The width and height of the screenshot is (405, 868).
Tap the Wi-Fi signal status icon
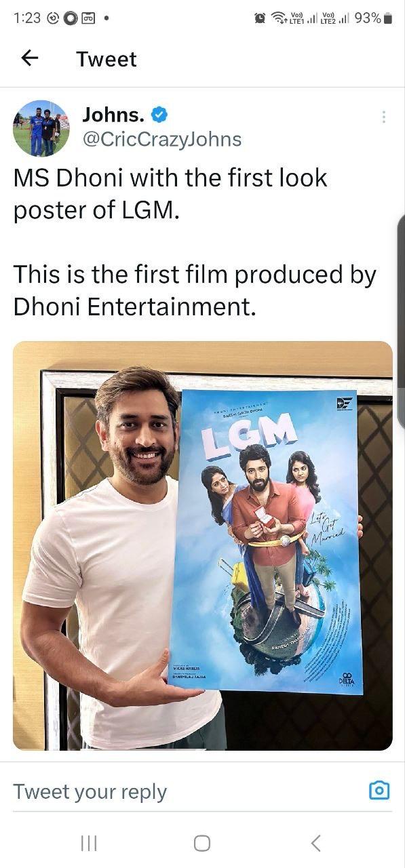point(279,18)
